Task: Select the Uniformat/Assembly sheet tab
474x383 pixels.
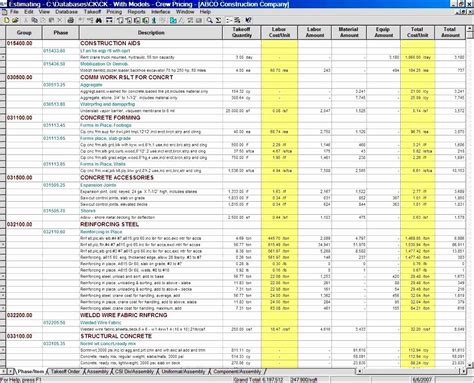Action: (x=183, y=371)
